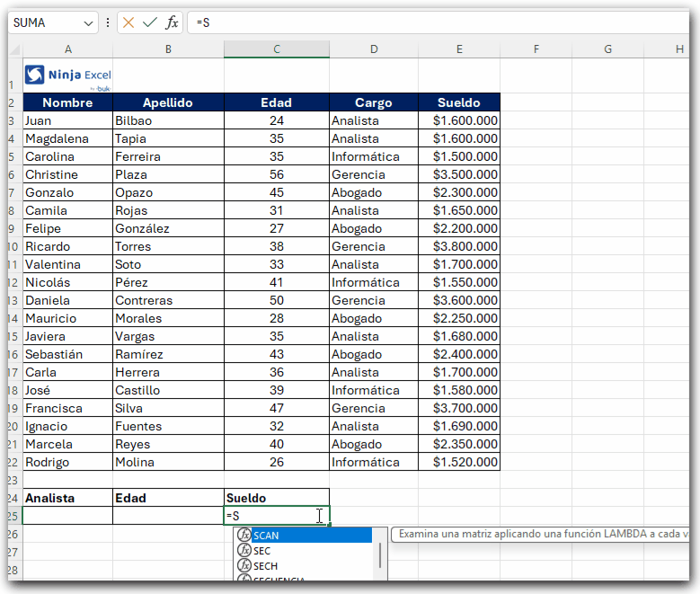The image size is (700, 594).
Task: Select the fx icon next to SCAN
Action: tap(244, 535)
